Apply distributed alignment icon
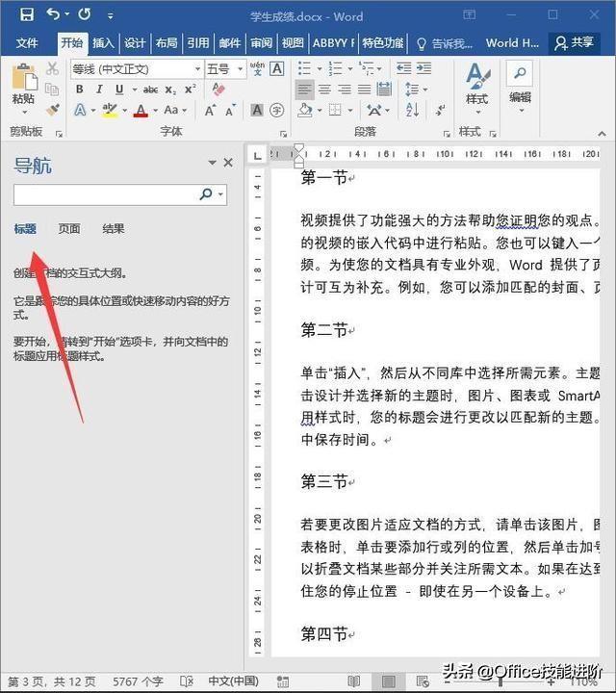 pyautogui.click(x=384, y=90)
